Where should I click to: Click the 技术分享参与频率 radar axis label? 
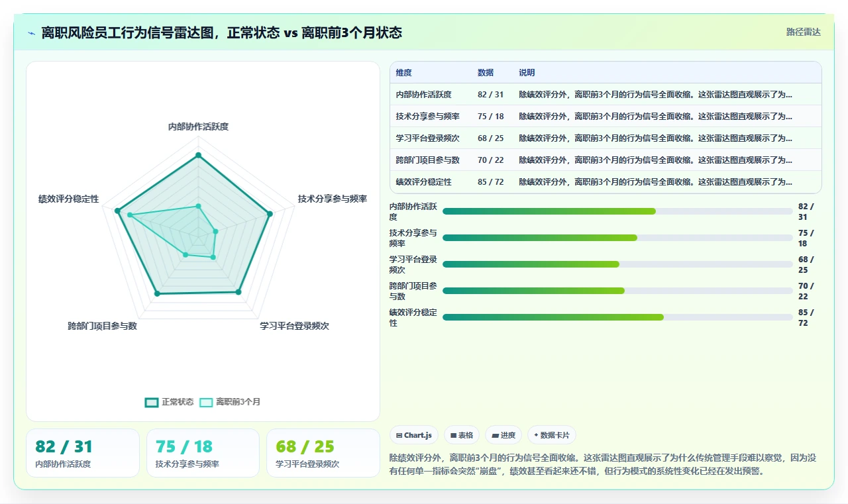(x=333, y=199)
